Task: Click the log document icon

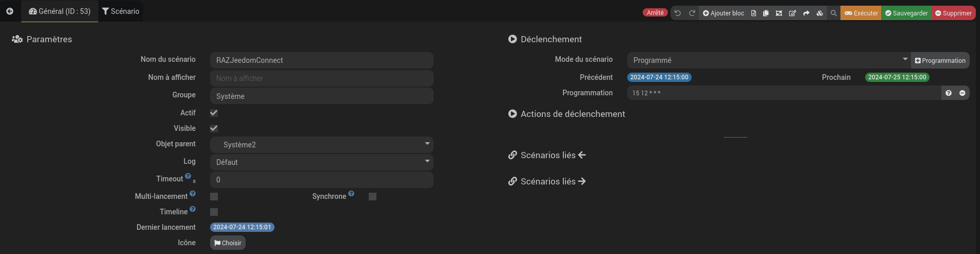Action: [x=753, y=13]
